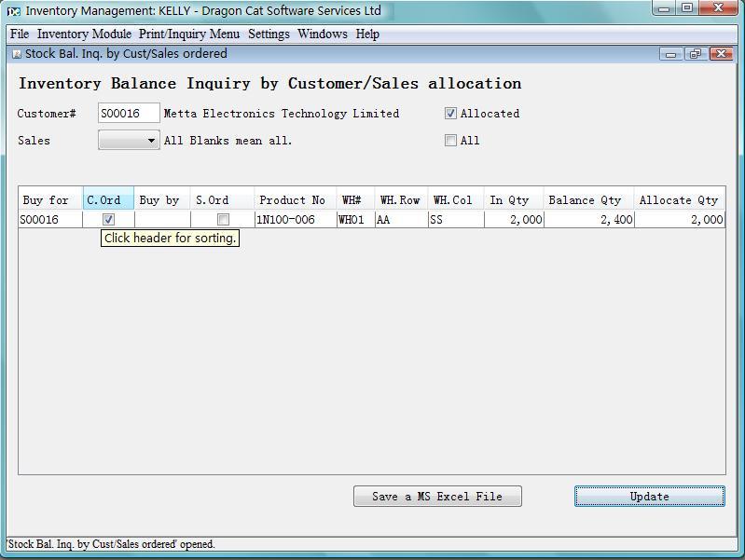Screen dimensions: 745x560
Task: Toggle the Allocated checkbox
Action: pyautogui.click(x=450, y=113)
